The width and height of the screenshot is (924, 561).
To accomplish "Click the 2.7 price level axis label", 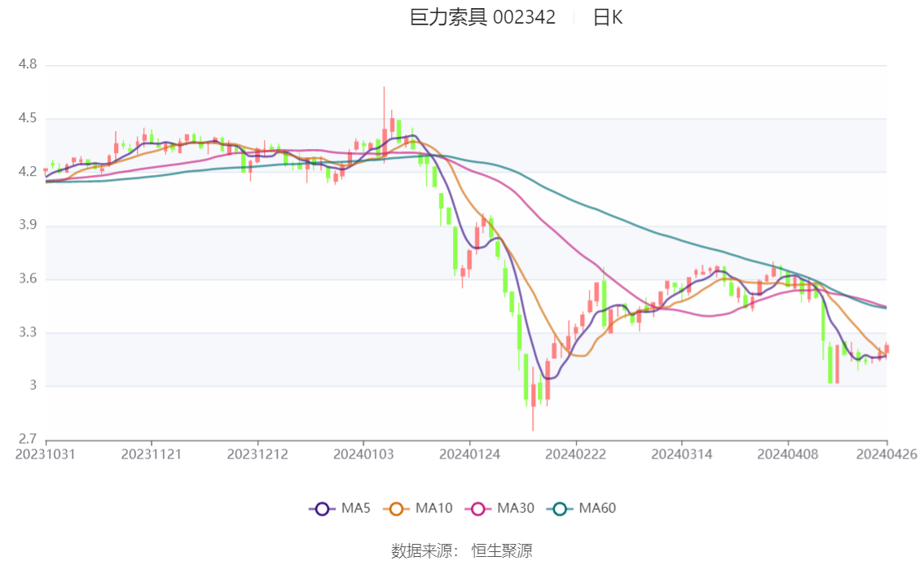I will (28, 440).
